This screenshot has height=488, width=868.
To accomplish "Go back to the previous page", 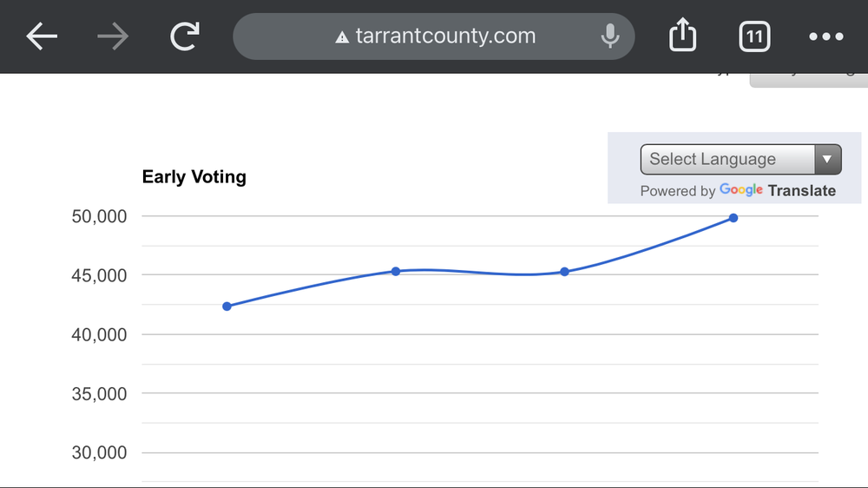I will (42, 36).
